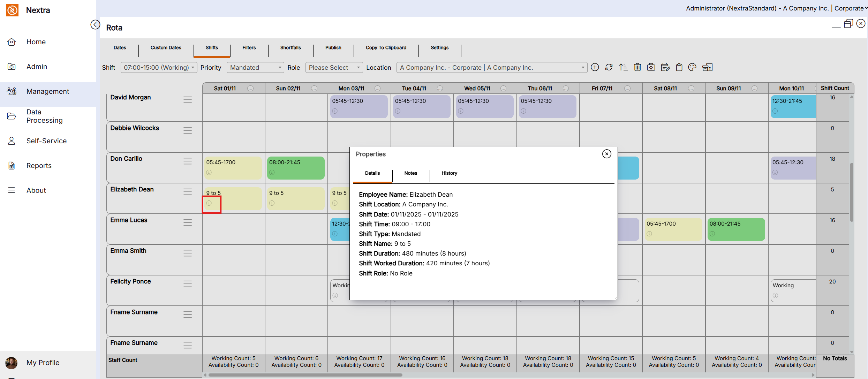Close the Properties dialog
This screenshot has height=379, width=868.
606,154
